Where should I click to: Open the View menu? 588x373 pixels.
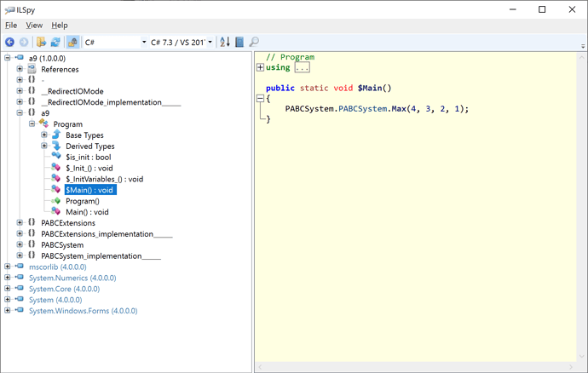tap(34, 25)
